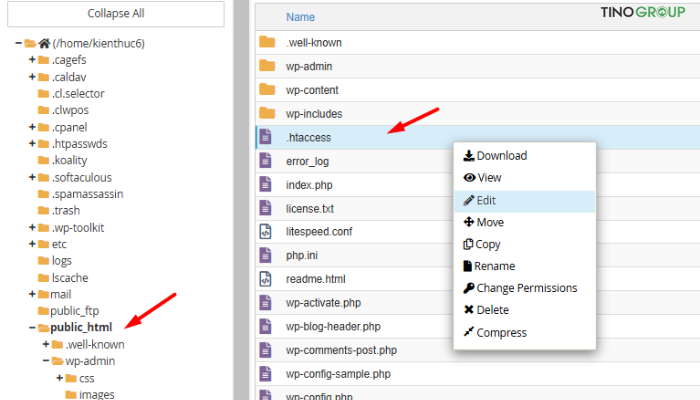Select .clwpos folder in tree
Image resolution: width=700 pixels, height=400 pixels.
coord(70,110)
